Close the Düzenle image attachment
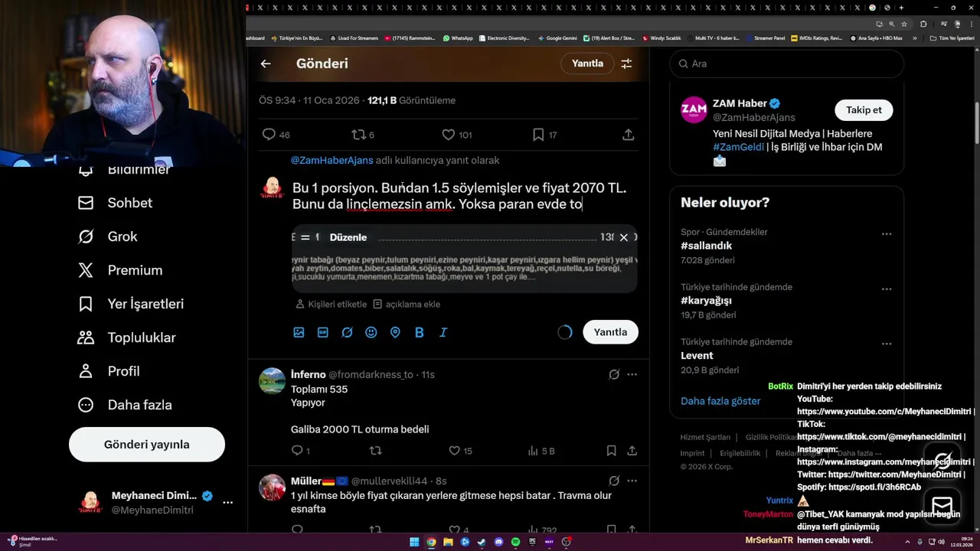This screenshot has width=980, height=551. [x=624, y=237]
